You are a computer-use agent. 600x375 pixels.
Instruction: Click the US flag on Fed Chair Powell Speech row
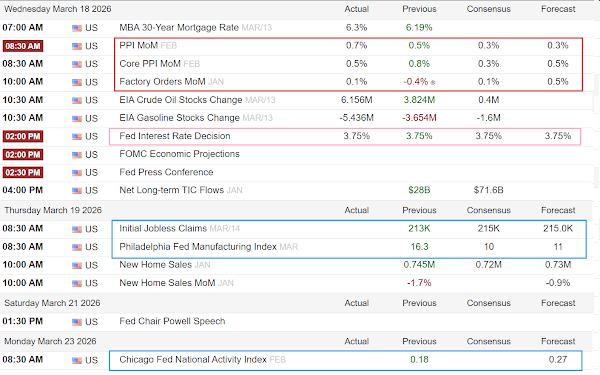[77, 322]
